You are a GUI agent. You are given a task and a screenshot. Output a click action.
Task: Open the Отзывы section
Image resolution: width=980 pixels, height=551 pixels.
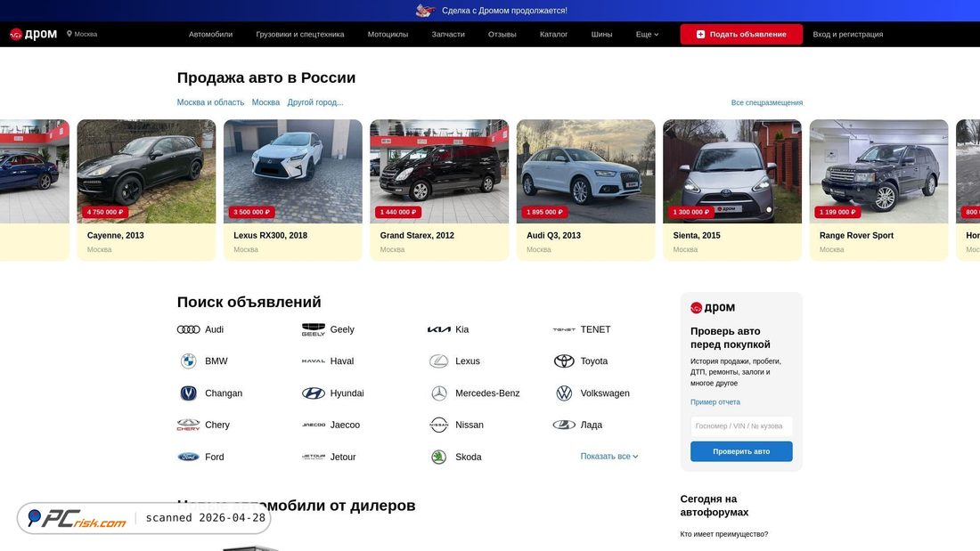502,35
